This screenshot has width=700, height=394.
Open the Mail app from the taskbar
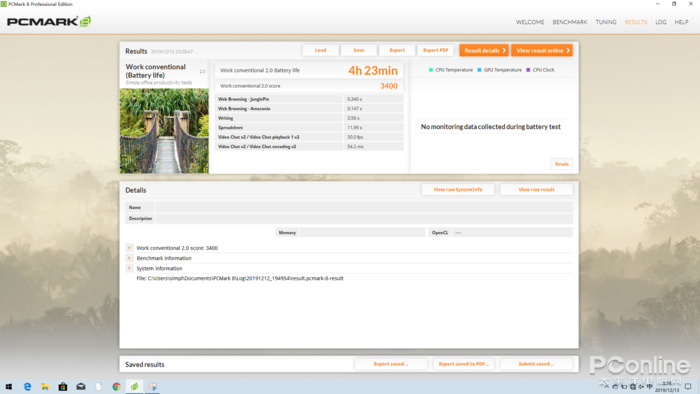[81, 386]
